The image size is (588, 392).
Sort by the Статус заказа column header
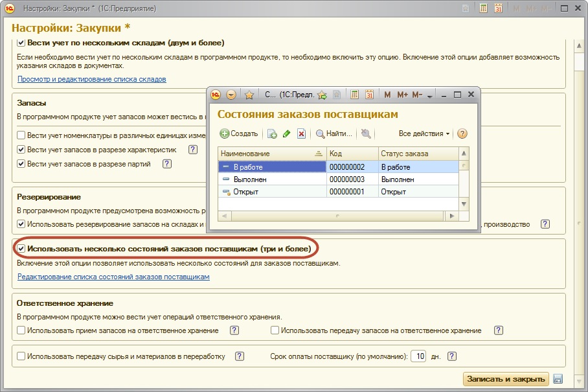418,154
